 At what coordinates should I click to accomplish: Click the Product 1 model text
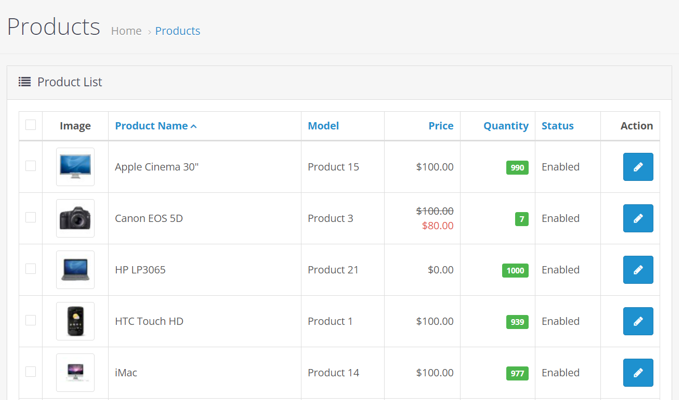330,321
